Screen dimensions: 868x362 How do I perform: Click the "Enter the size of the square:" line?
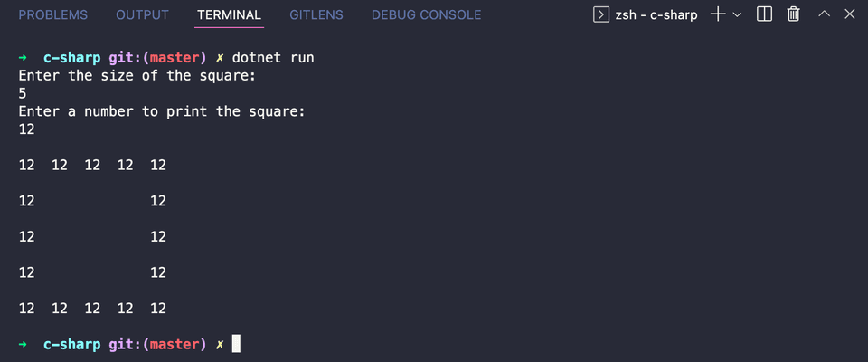[x=137, y=76]
